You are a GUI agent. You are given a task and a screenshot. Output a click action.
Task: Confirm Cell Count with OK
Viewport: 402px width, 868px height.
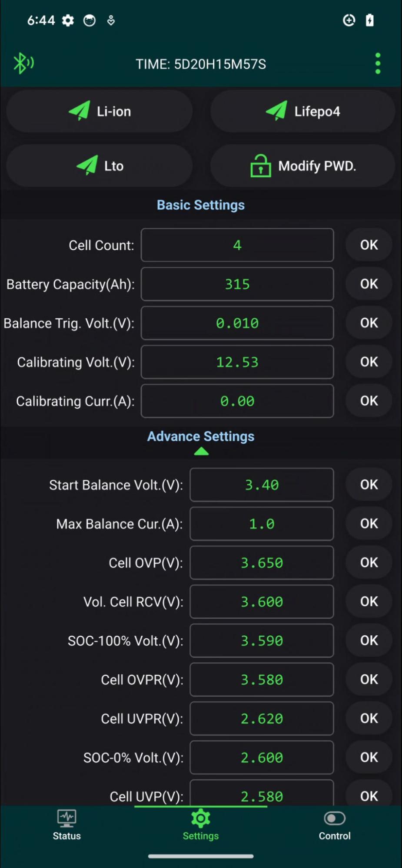click(x=369, y=245)
